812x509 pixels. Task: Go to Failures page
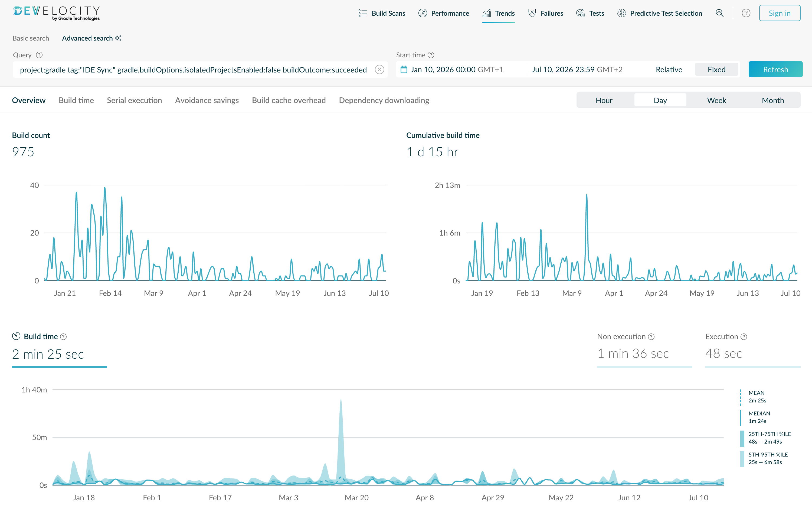click(x=545, y=13)
